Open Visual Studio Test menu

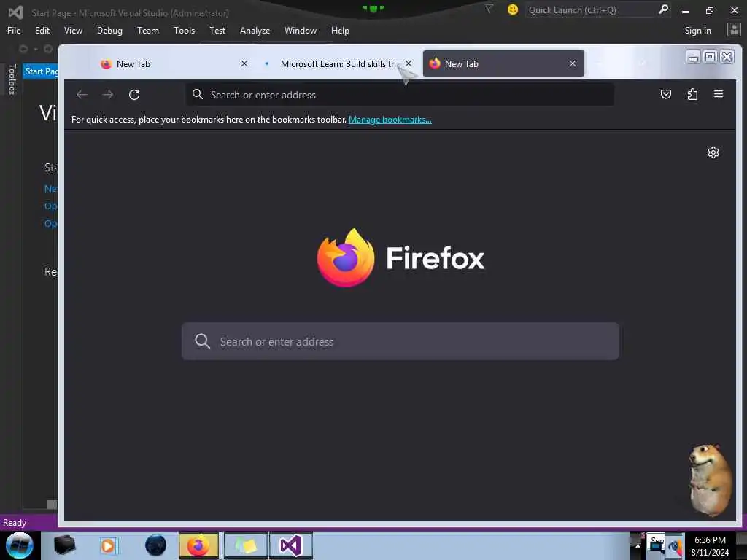pos(217,31)
